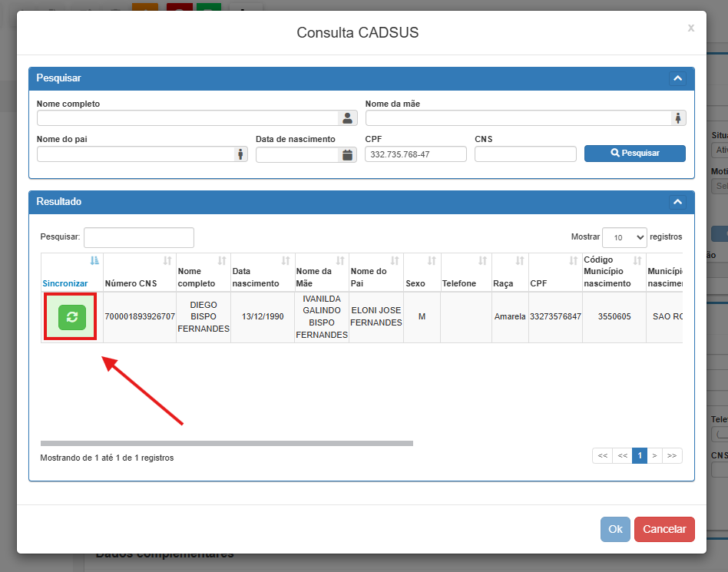The height and width of the screenshot is (572, 728).
Task: Click the Ok button
Action: pyautogui.click(x=615, y=529)
